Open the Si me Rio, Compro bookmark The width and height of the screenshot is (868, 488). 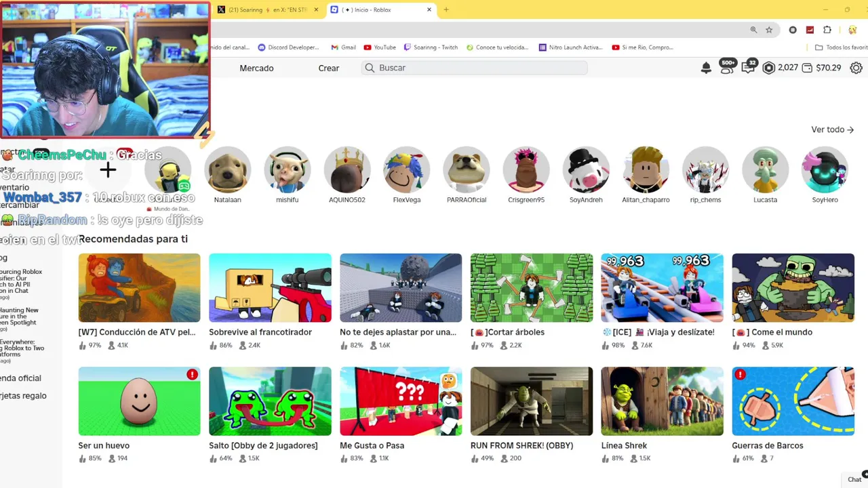642,47
